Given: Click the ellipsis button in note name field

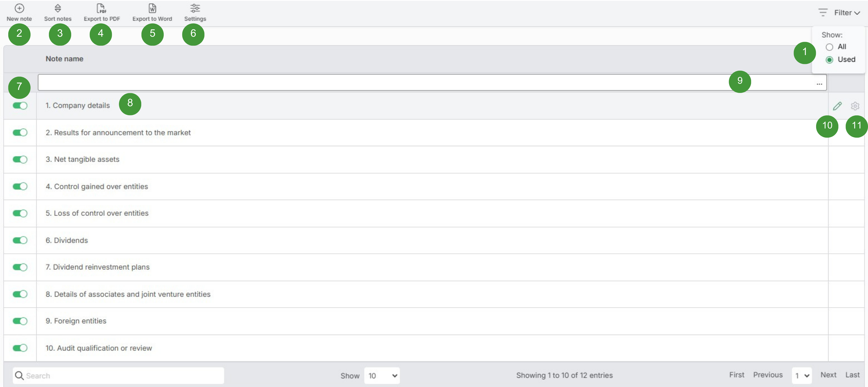Looking at the screenshot, I should pyautogui.click(x=819, y=84).
